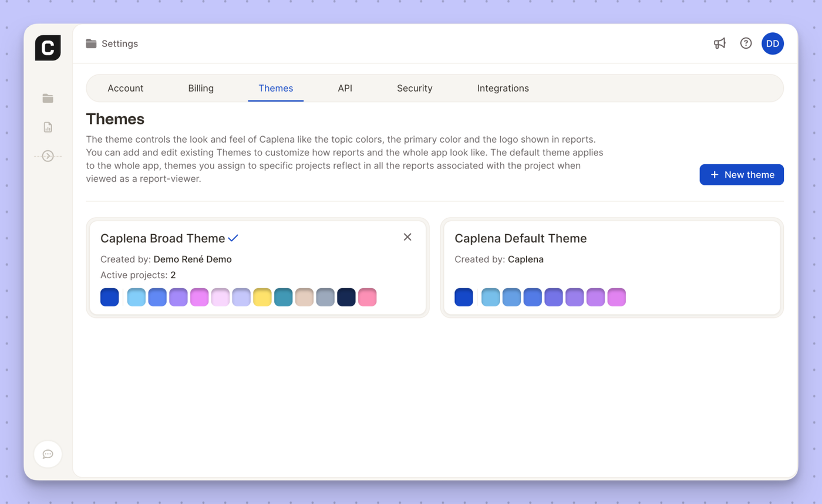Open the DD user avatar menu

click(772, 43)
